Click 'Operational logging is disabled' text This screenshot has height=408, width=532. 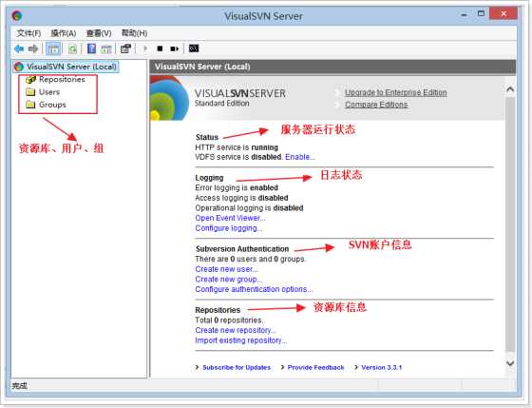tap(249, 208)
